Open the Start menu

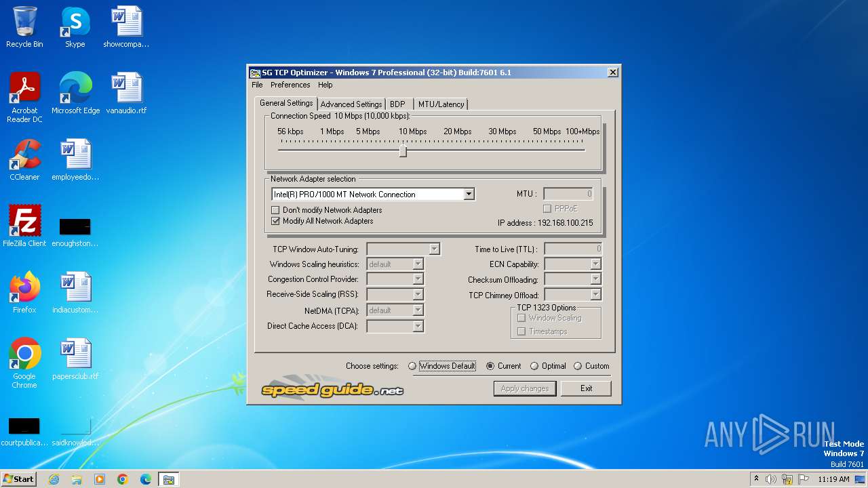click(18, 479)
